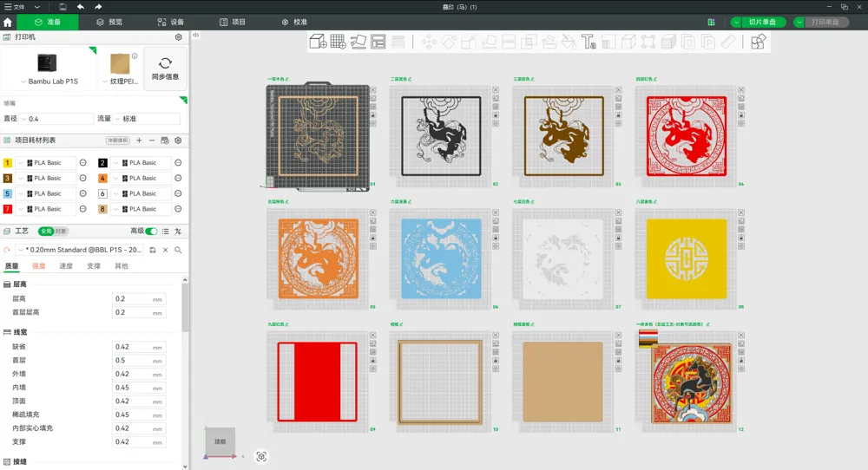This screenshot has width=868, height=470.
Task: Click the green icon near slice button
Action: click(x=712, y=23)
